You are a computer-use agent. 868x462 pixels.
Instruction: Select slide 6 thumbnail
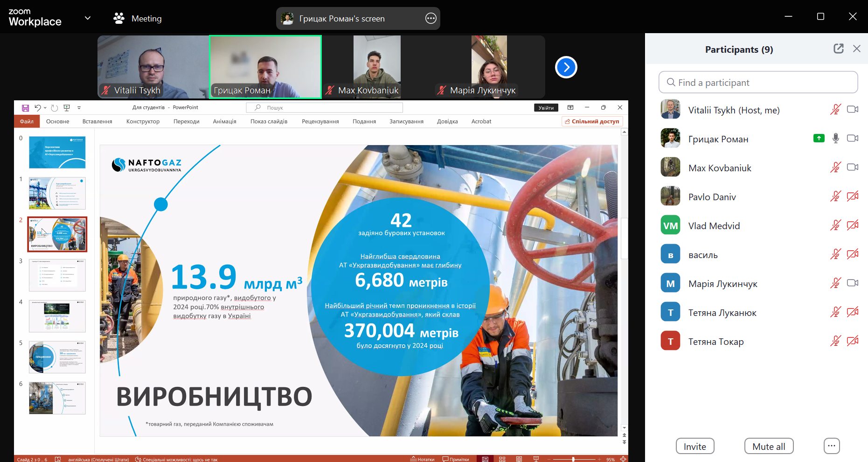click(x=57, y=398)
